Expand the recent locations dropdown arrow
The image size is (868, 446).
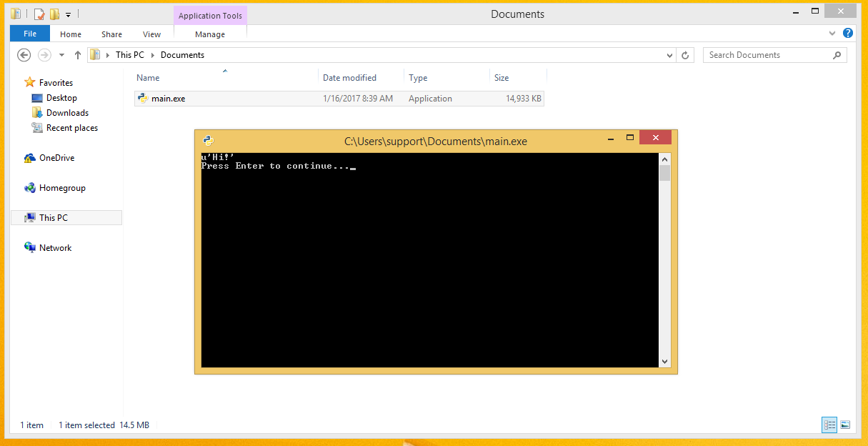coord(61,55)
